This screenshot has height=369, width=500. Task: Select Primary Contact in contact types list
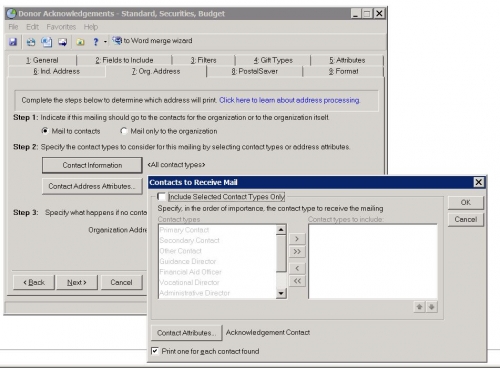click(184, 230)
